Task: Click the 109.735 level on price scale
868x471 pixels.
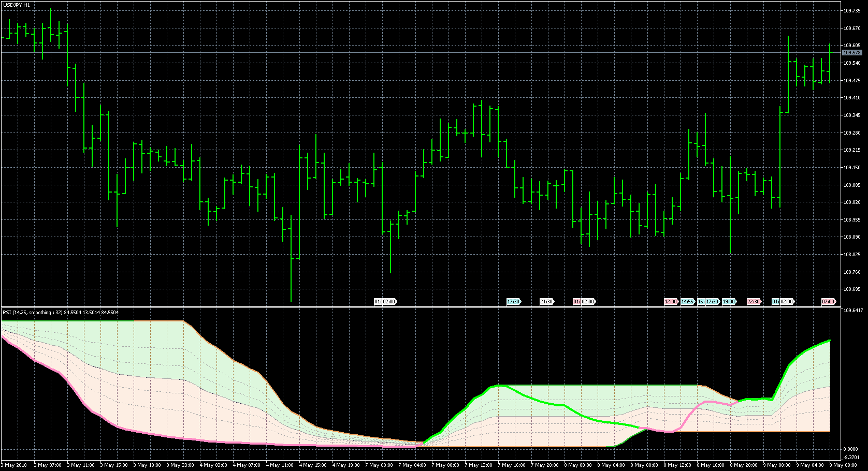Action: [x=852, y=10]
